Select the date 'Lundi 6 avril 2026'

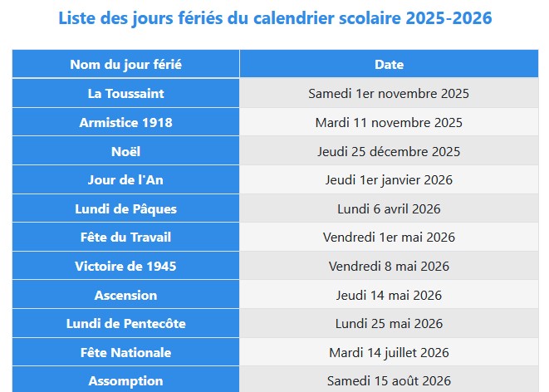click(389, 209)
